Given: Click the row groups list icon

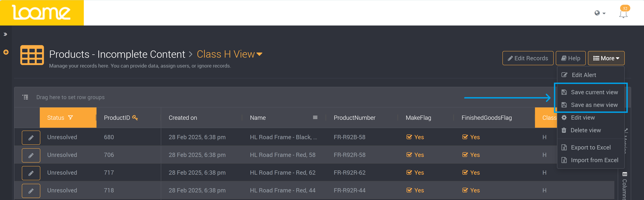Looking at the screenshot, I should tap(26, 97).
